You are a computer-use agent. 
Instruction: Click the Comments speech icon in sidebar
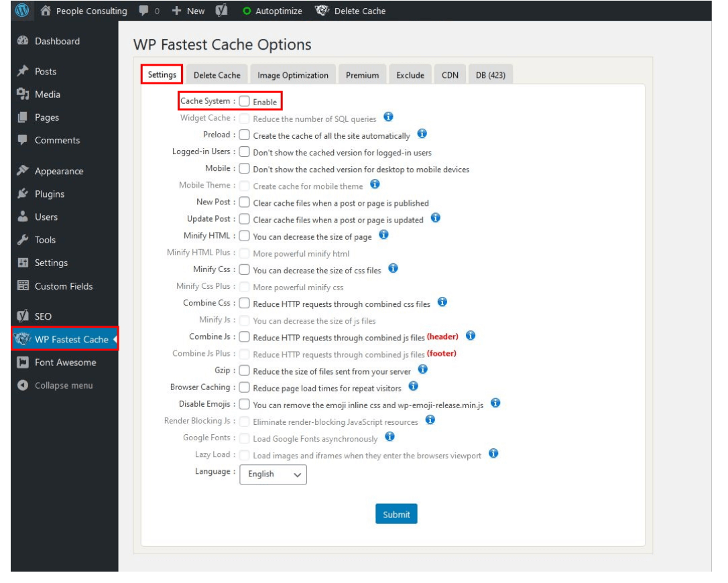click(x=23, y=139)
